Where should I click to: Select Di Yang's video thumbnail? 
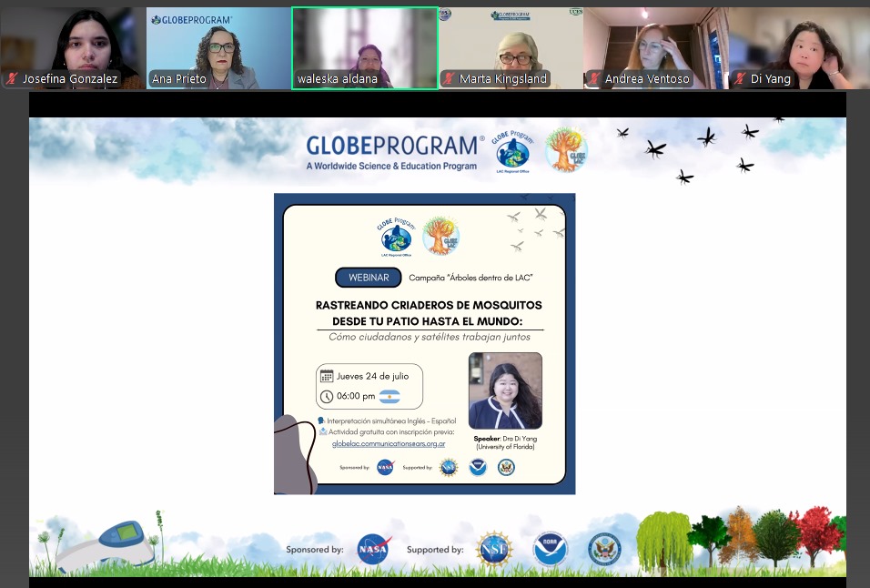point(800,48)
